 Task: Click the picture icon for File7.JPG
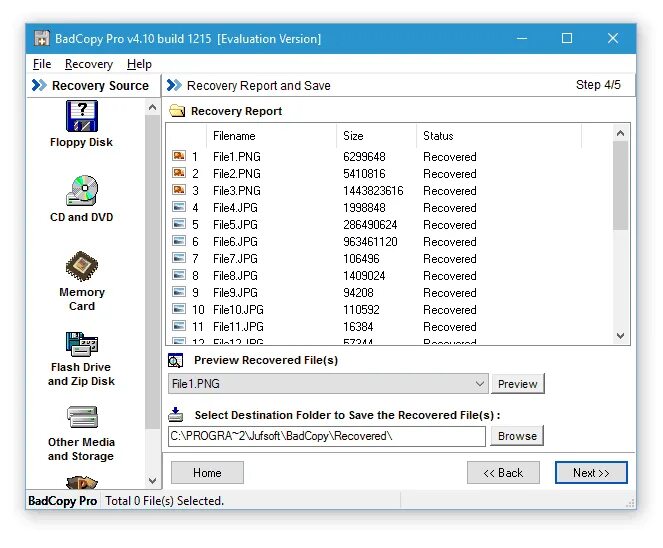coord(179,258)
